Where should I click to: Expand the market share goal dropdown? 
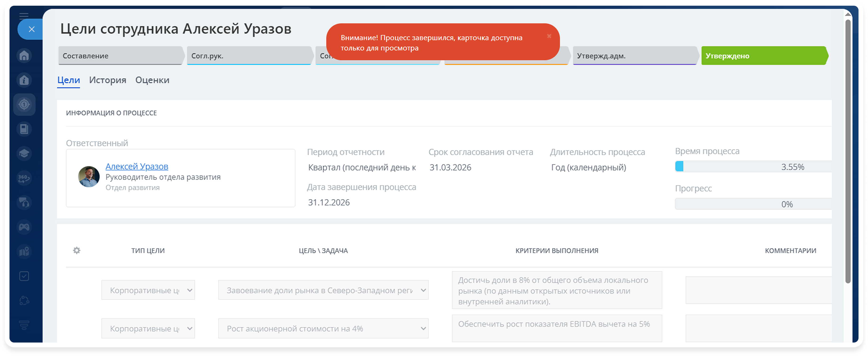point(323,290)
